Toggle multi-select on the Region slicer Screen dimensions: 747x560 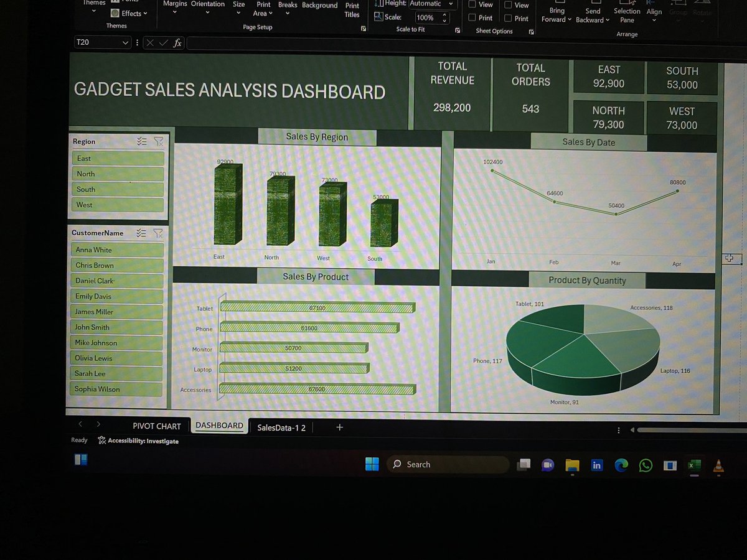[142, 141]
